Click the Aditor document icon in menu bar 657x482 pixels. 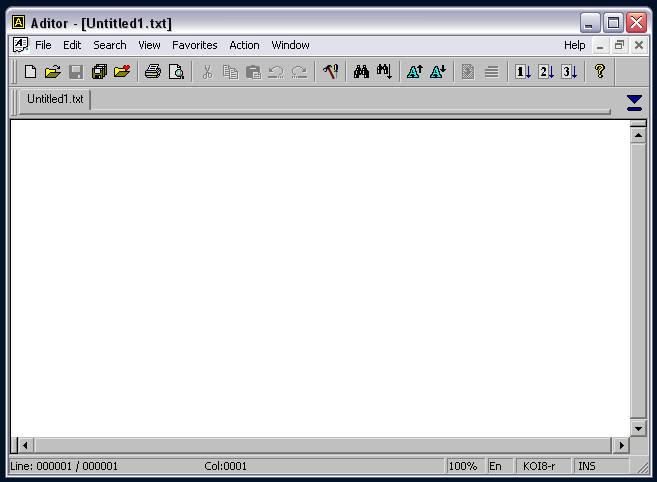point(20,45)
